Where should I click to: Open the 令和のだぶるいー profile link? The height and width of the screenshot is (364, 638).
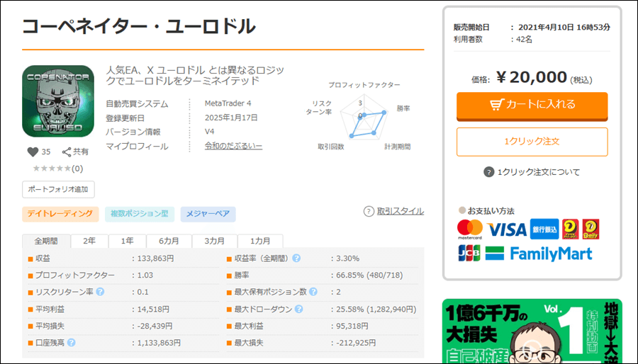(x=233, y=146)
